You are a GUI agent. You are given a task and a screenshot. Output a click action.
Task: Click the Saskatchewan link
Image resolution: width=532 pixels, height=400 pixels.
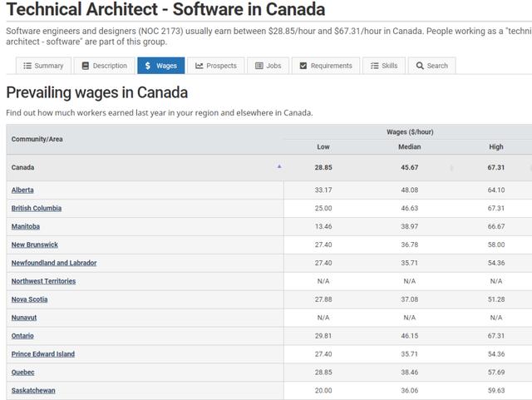tap(33, 391)
